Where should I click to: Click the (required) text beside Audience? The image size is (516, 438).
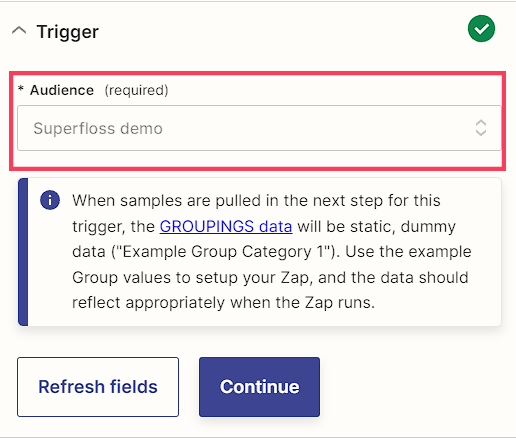136,90
